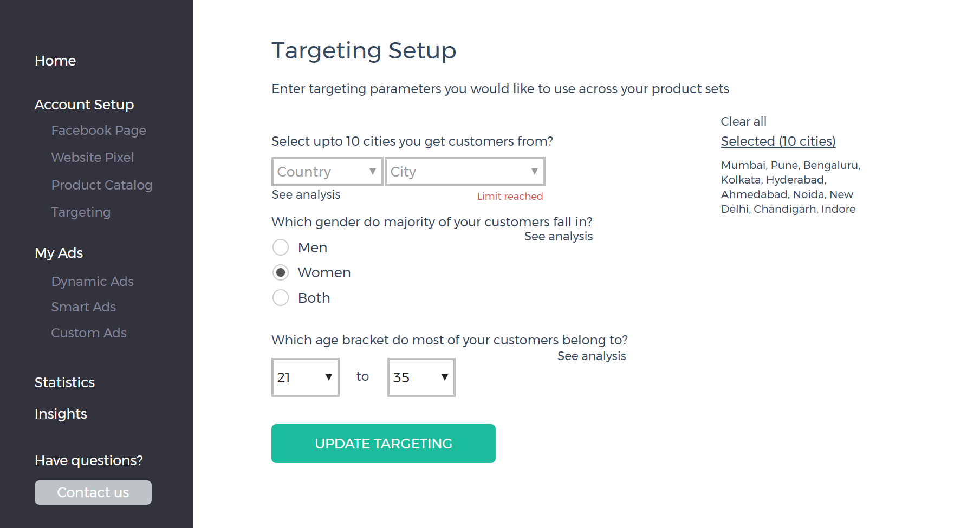Image resolution: width=980 pixels, height=528 pixels.
Task: Select the Women radio button
Action: (281, 272)
